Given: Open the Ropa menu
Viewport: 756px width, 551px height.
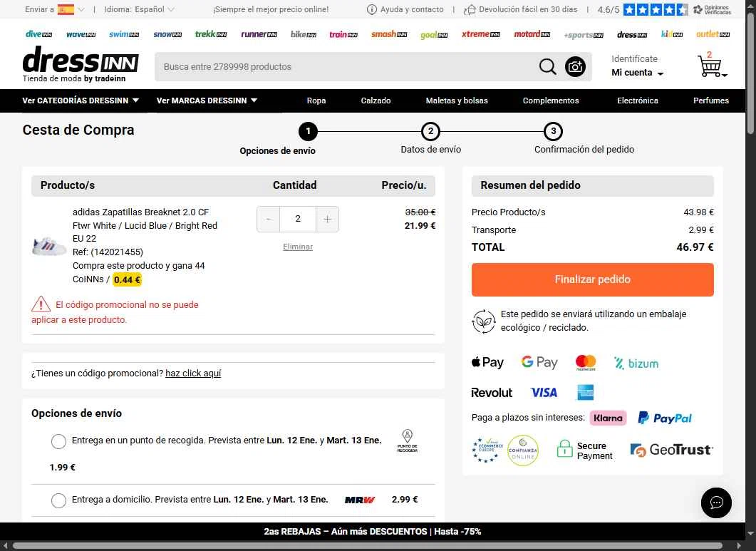Looking at the screenshot, I should (x=316, y=101).
